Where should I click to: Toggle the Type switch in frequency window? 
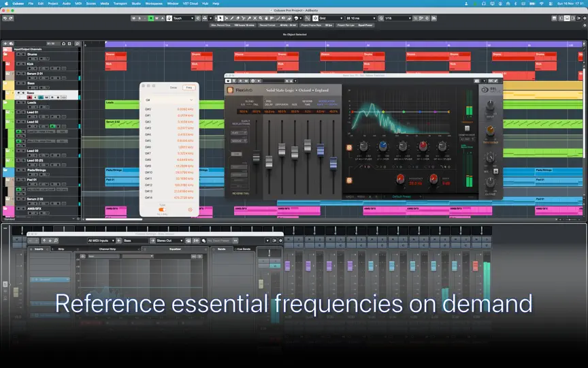click(162, 209)
